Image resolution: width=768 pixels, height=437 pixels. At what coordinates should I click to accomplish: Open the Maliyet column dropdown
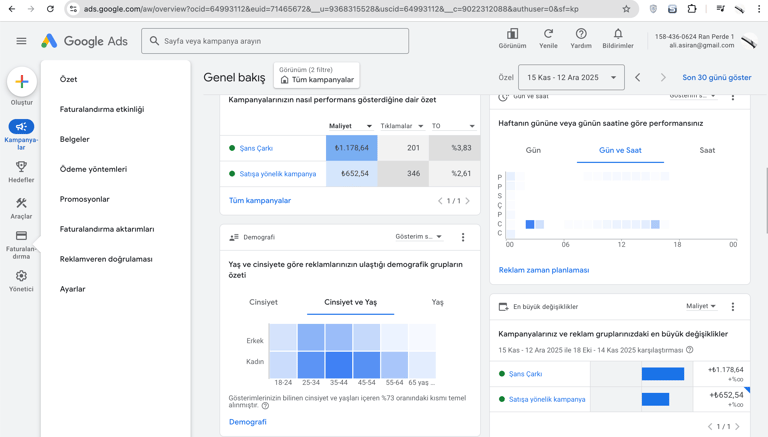(350, 126)
